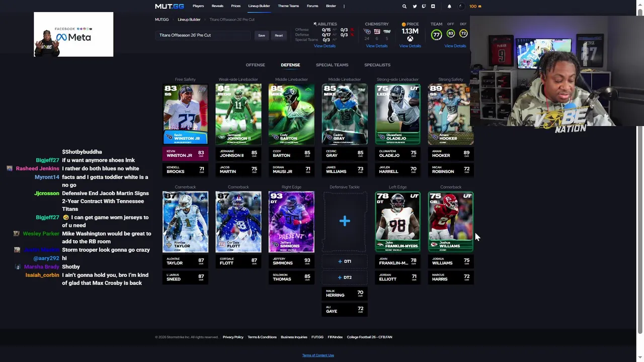644x362 pixels.
Task: Click the Save button
Action: [x=262, y=36]
